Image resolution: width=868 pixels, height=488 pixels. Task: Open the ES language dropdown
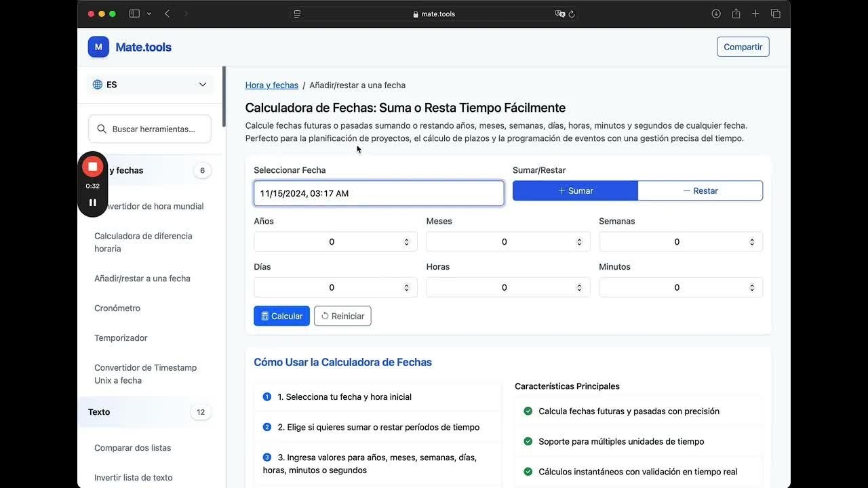click(150, 85)
